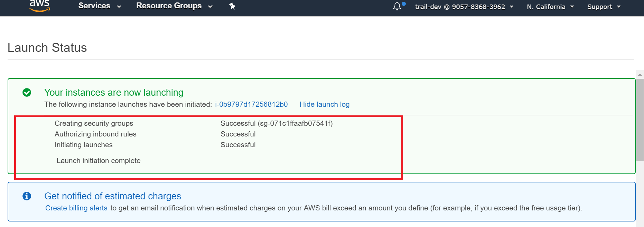Expand the Resource Groups chevron arrow
This screenshot has width=644, height=227.
click(210, 7)
